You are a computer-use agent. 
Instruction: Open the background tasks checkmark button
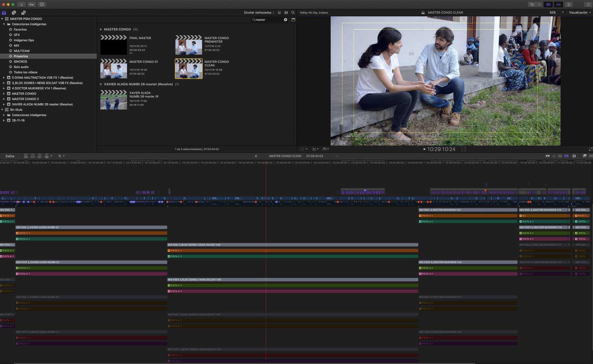pos(42,4)
